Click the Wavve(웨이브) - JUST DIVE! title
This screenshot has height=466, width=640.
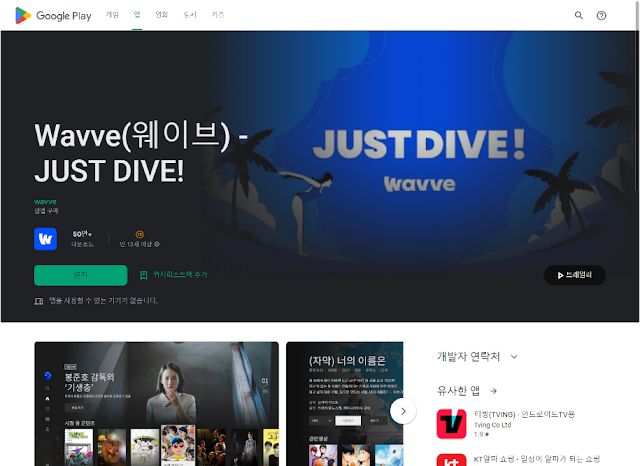tap(141, 153)
